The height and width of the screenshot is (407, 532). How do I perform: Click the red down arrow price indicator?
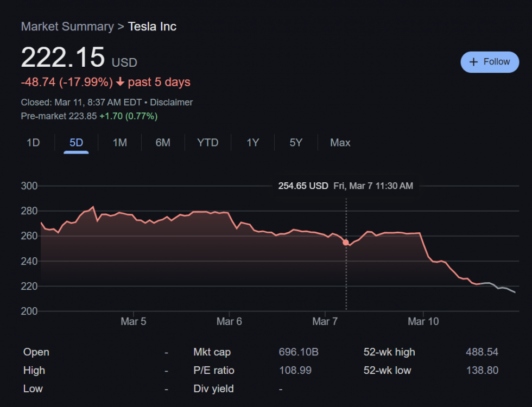(120, 82)
